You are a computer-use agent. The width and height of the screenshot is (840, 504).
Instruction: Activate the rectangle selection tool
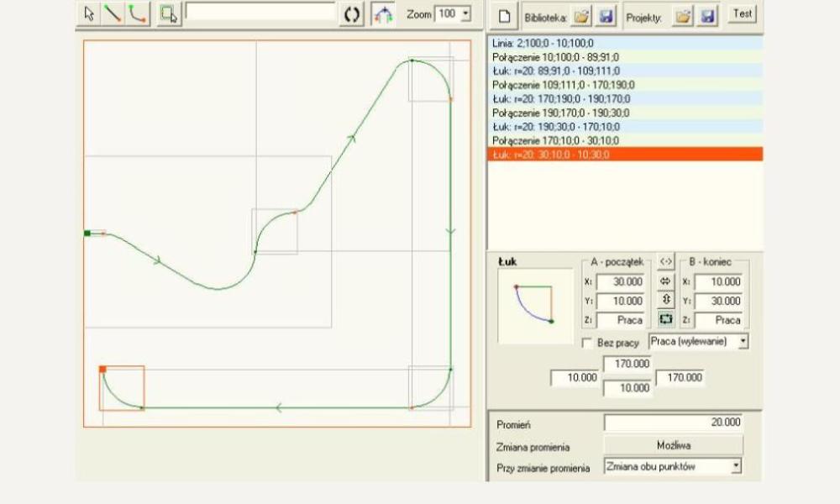(x=170, y=14)
